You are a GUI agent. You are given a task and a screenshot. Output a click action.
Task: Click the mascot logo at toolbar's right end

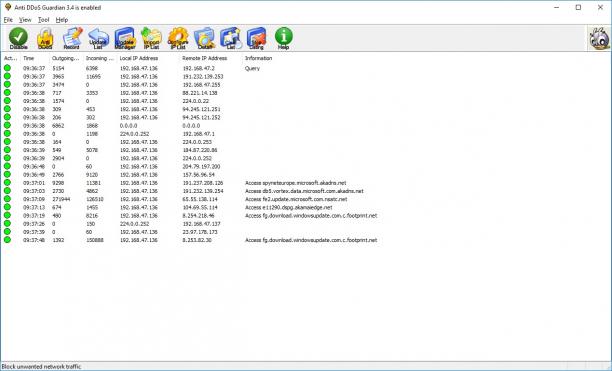coord(599,38)
